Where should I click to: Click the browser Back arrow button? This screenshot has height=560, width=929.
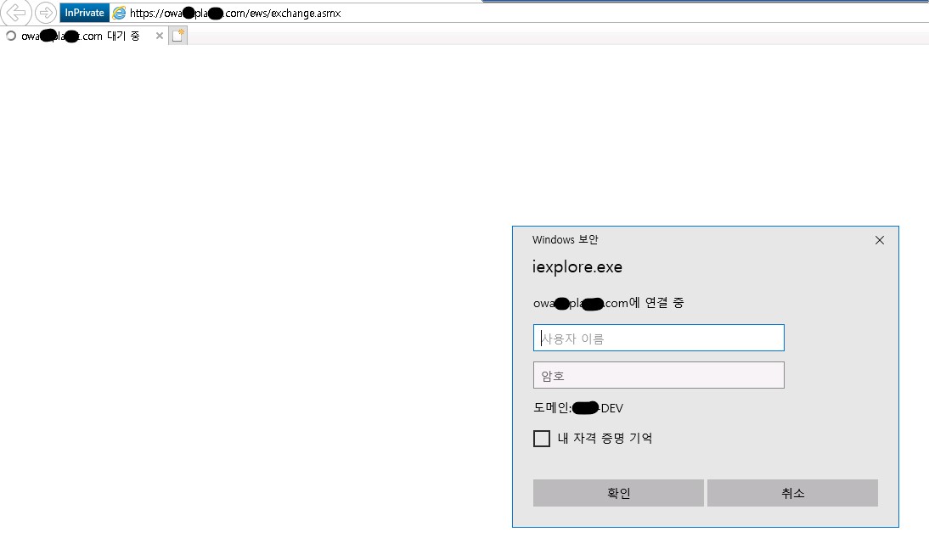point(16,13)
